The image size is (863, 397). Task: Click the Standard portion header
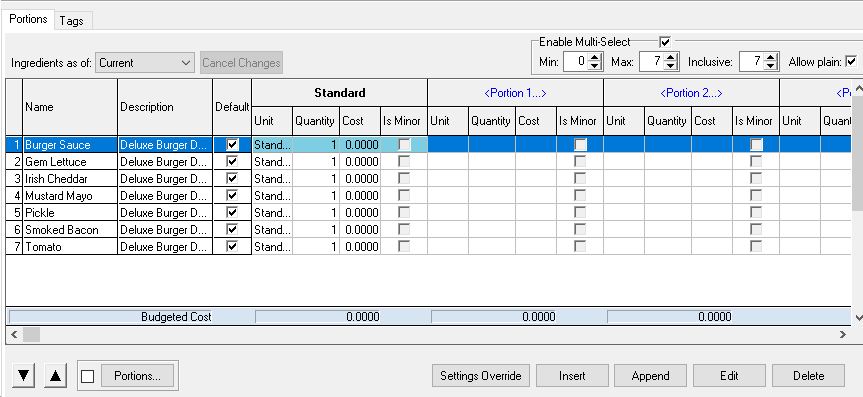coord(340,93)
